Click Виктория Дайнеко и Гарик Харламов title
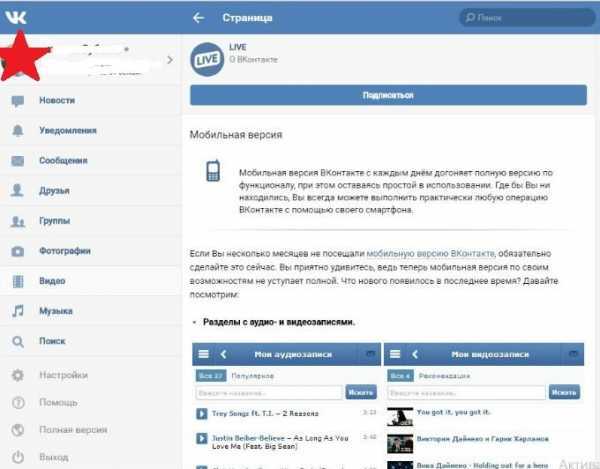Image resolution: width=600 pixels, height=469 pixels. 483,439
